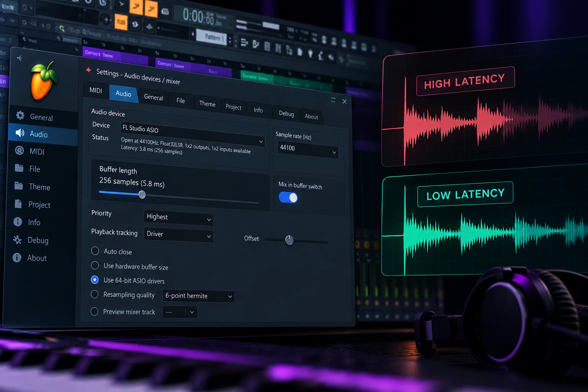The height and width of the screenshot is (392, 588).
Task: Click the Offset slider knob
Action: pos(289,240)
